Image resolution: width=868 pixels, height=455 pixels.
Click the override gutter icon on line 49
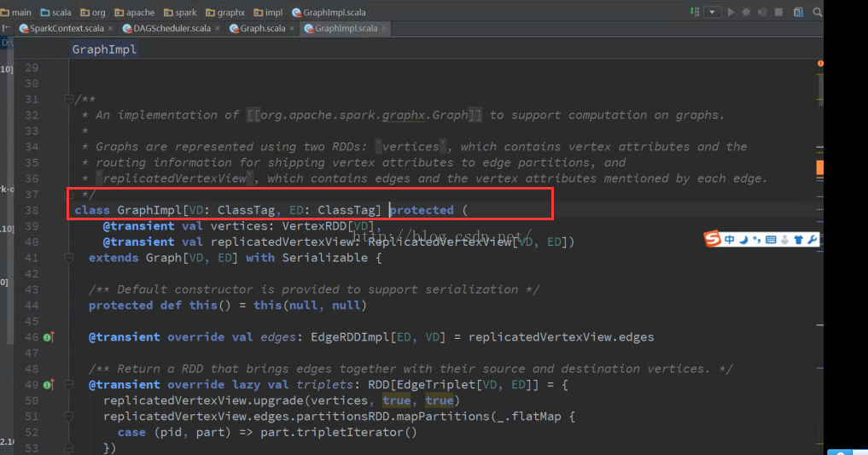[49, 385]
